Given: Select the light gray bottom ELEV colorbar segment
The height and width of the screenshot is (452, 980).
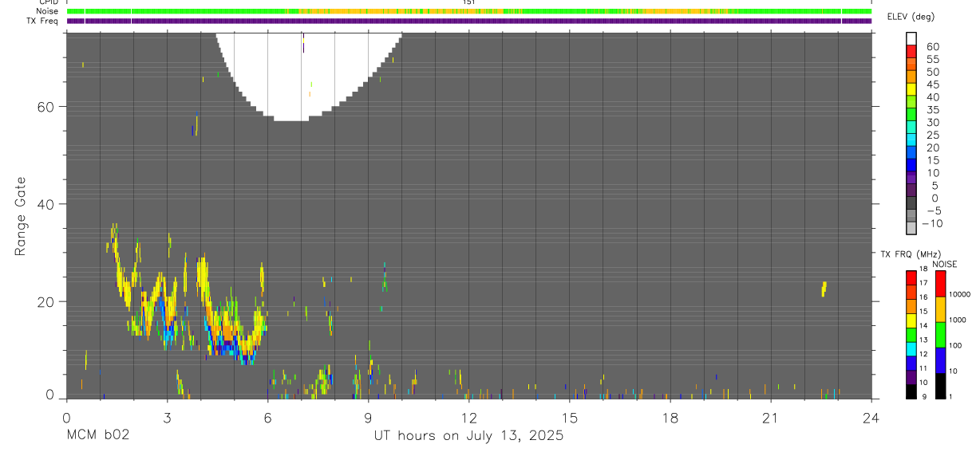Looking at the screenshot, I should [911, 228].
